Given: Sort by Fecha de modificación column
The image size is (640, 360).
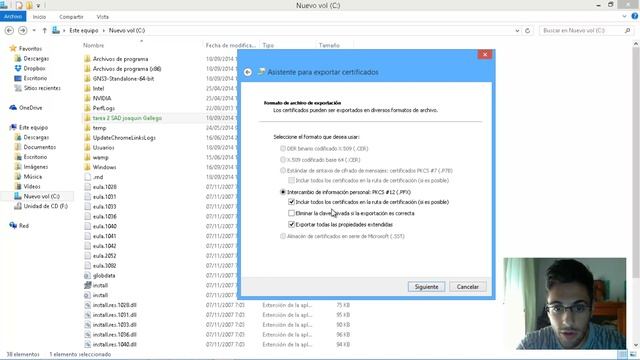Looking at the screenshot, I should [231, 45].
